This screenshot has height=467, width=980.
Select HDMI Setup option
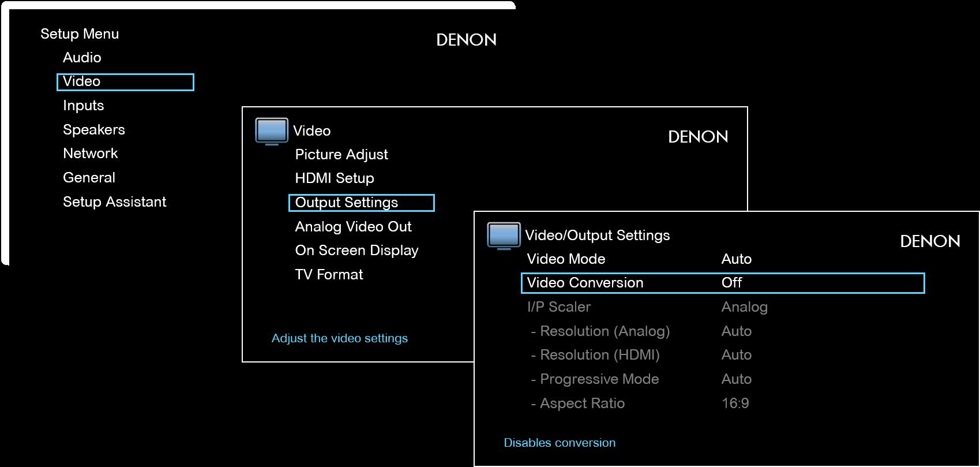335,178
